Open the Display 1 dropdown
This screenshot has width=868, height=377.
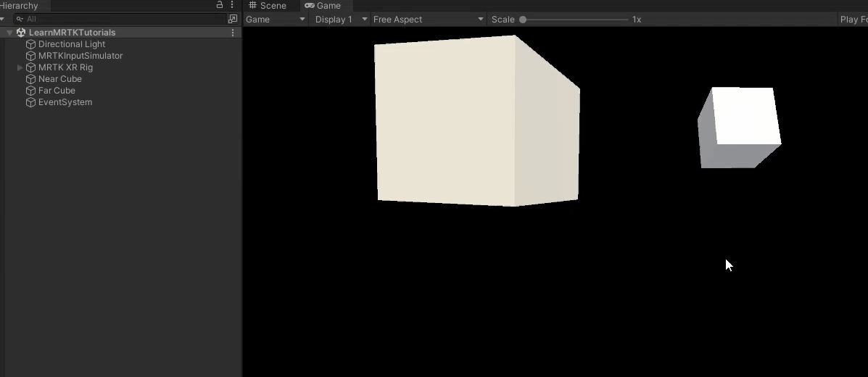(341, 20)
